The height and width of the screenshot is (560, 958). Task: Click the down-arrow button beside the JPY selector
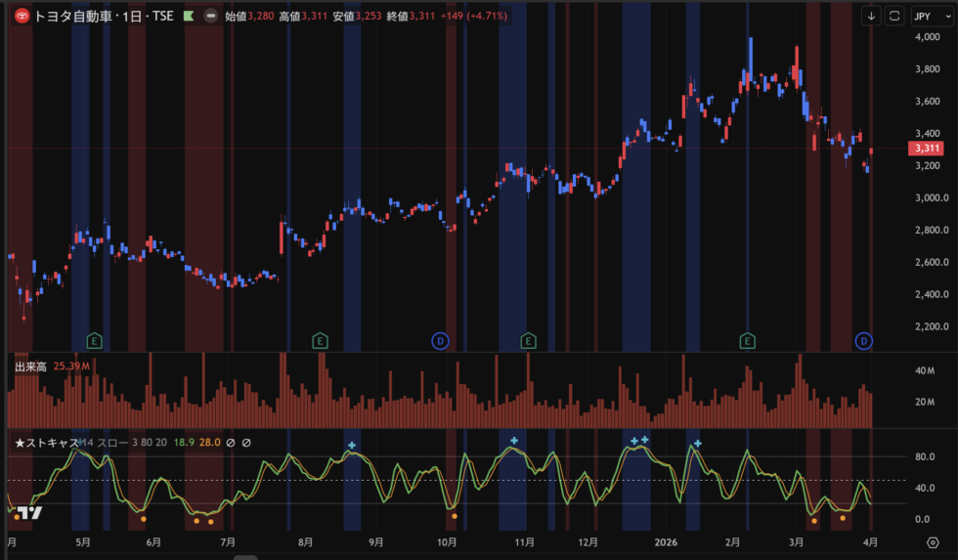871,16
